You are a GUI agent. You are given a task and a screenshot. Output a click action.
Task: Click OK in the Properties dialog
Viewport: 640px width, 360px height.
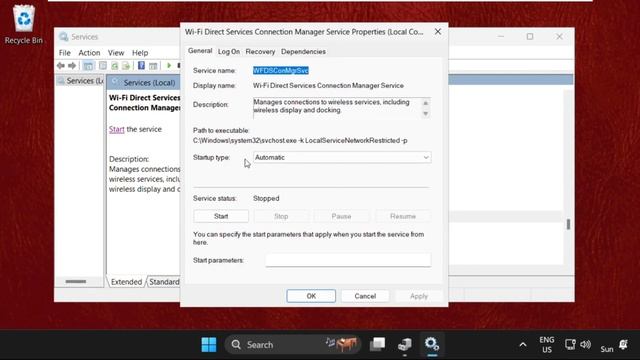[311, 296]
